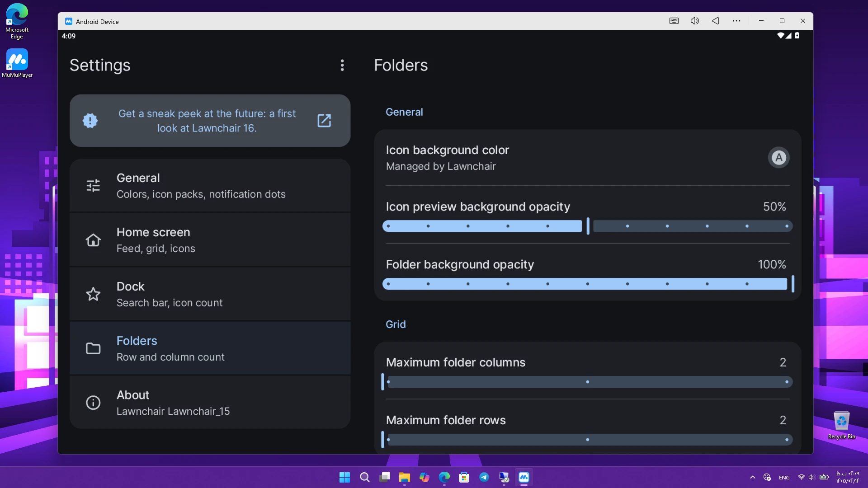Open File Explorer from the taskbar
This screenshot has height=488, width=868.
[x=404, y=477]
